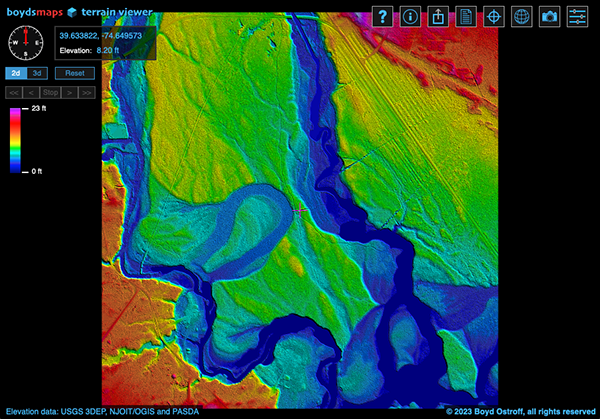Open the document page icon

point(466,16)
